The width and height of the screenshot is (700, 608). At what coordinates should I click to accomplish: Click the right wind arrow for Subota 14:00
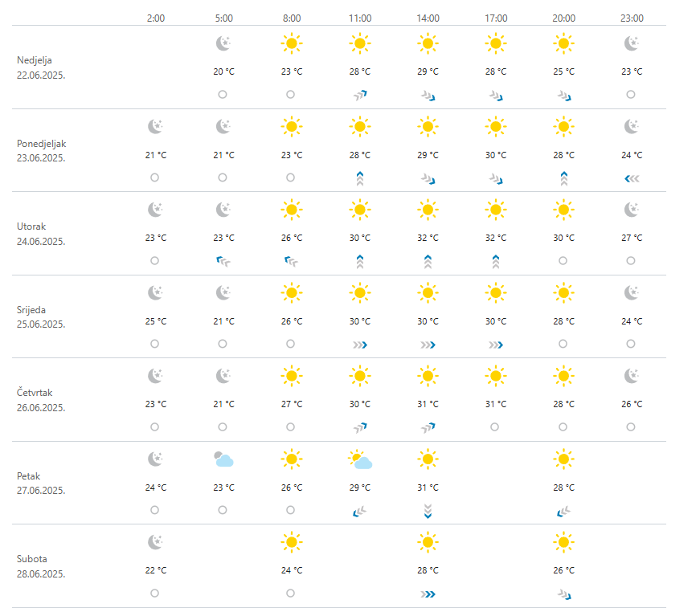pos(428,594)
